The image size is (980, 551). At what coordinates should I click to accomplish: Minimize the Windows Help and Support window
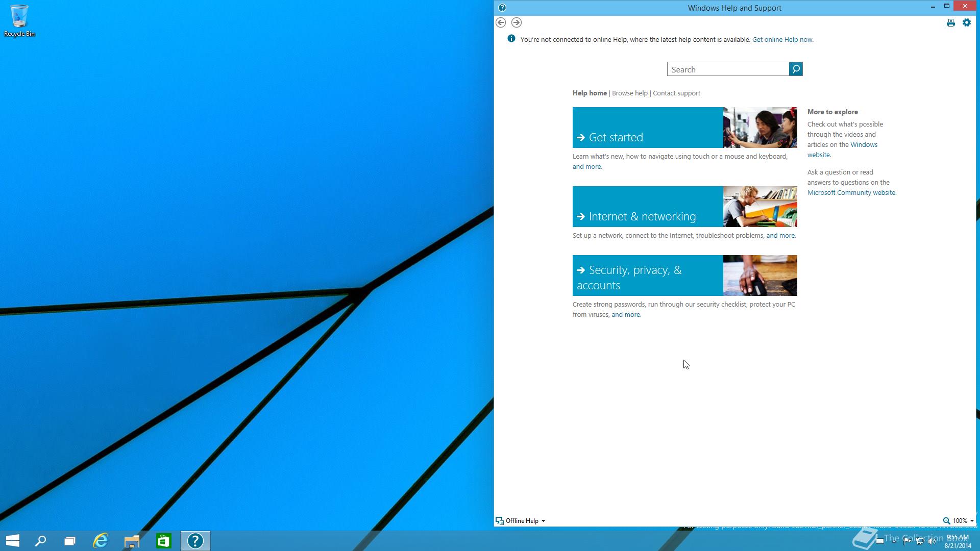(933, 7)
